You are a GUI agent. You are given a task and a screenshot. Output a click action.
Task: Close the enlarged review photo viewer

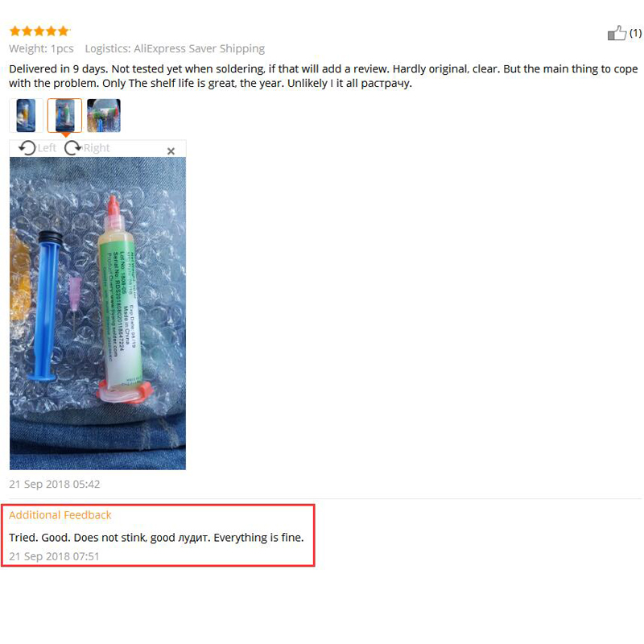pos(171,151)
